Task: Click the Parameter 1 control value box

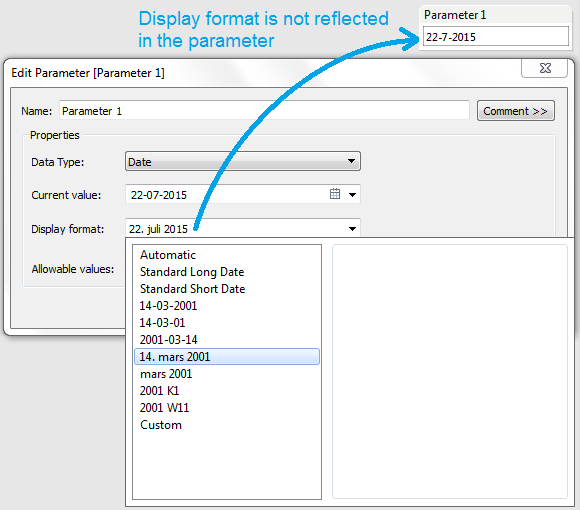Action: [x=496, y=36]
